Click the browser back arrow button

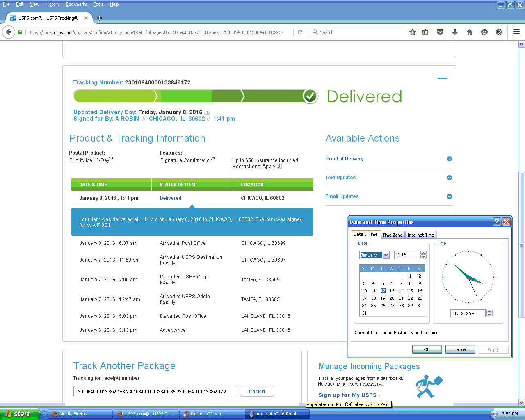[9, 32]
